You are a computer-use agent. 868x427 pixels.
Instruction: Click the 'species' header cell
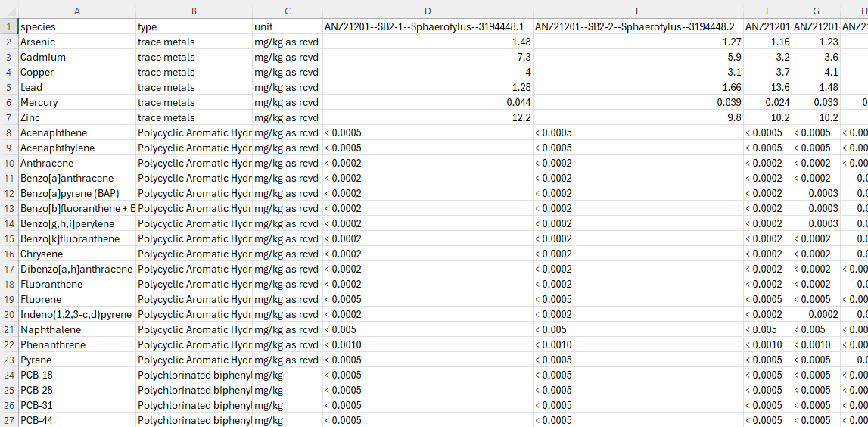(77, 26)
